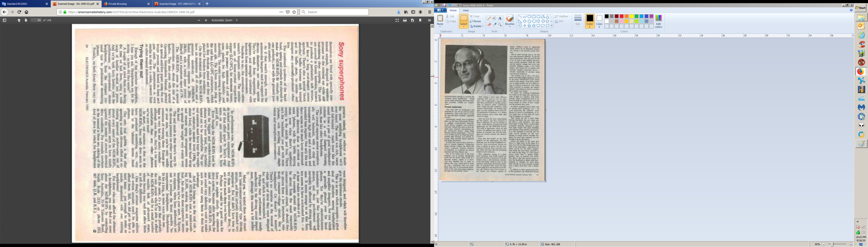Screen dimensions: 868x247
Task: Open the line Size dropdown
Action: [578, 21]
